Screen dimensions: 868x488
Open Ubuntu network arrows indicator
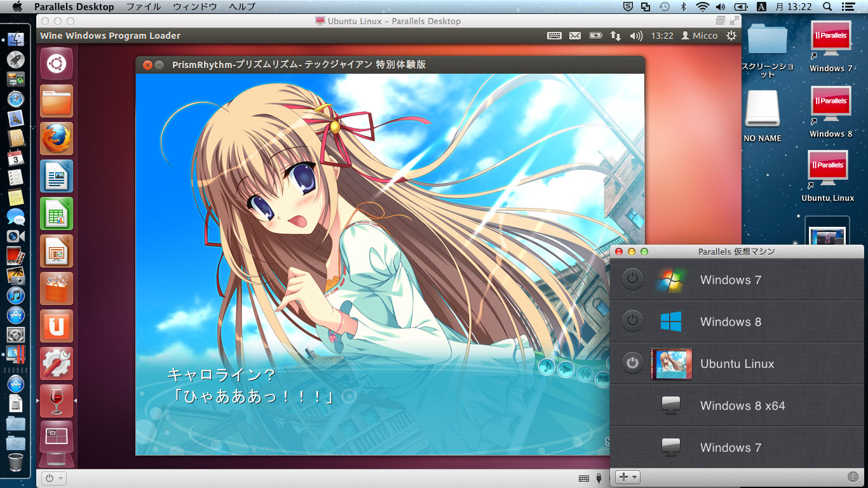tap(616, 36)
